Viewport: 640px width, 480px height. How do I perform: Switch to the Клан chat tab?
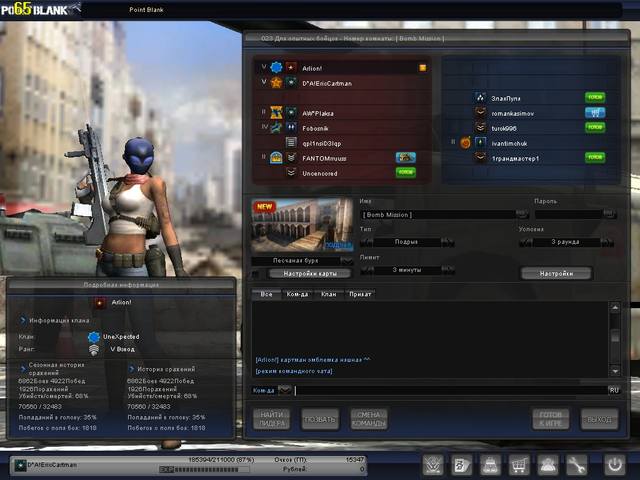[x=329, y=294]
